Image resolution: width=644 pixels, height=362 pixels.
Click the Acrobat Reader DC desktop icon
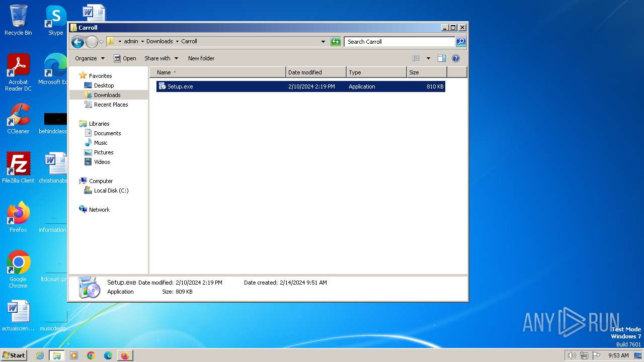coord(18,72)
